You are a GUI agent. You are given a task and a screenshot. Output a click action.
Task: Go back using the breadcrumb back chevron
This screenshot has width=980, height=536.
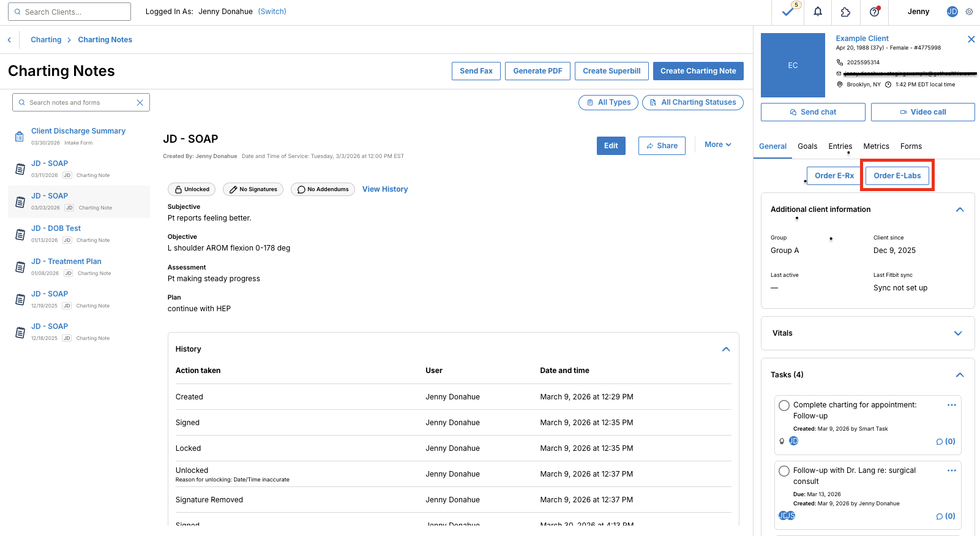9,40
